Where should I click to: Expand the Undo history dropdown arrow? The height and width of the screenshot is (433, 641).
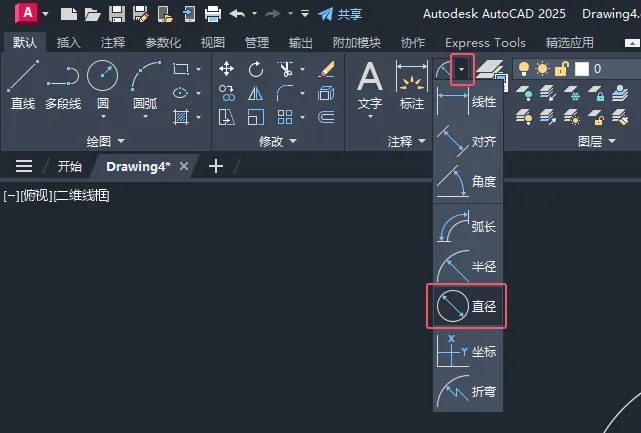(254, 14)
